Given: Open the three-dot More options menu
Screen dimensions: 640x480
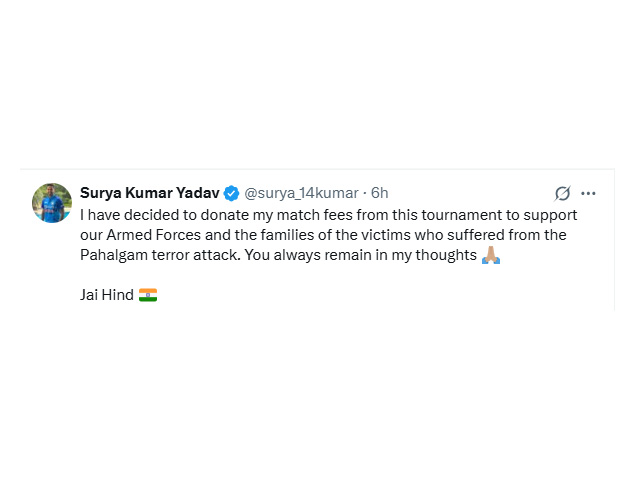Looking at the screenshot, I should 588,193.
